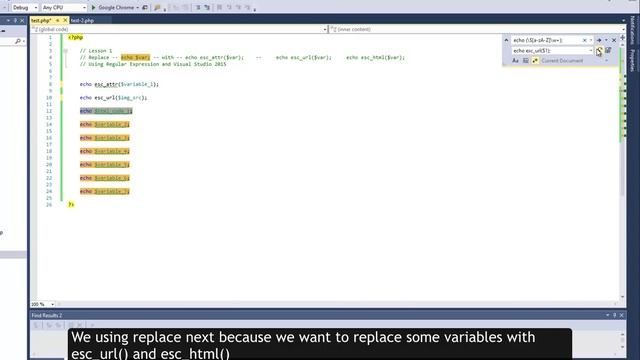Click the highlighted 'echo $html_code_1;' line

[106, 111]
